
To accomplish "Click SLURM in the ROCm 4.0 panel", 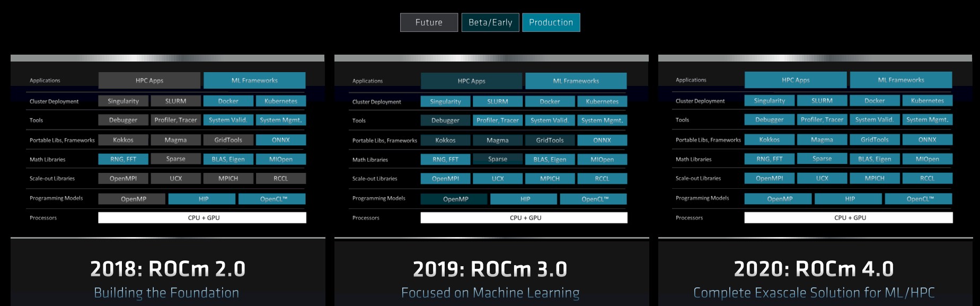I will (822, 101).
